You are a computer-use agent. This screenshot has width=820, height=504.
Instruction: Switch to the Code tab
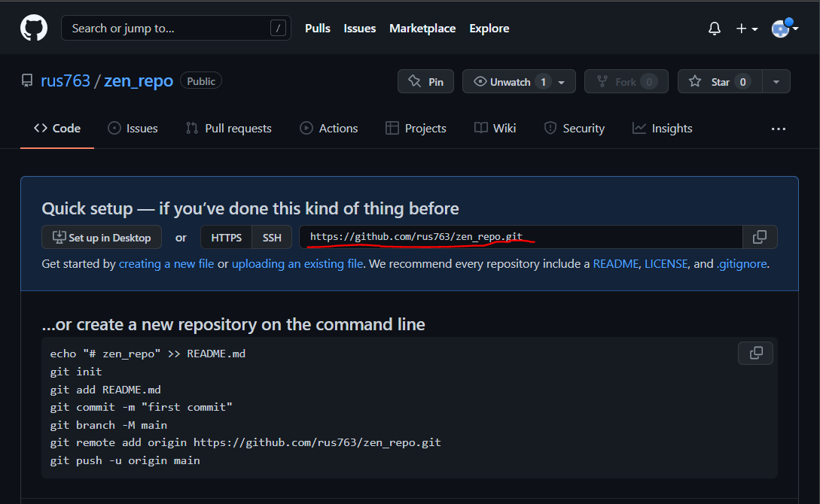click(x=57, y=129)
